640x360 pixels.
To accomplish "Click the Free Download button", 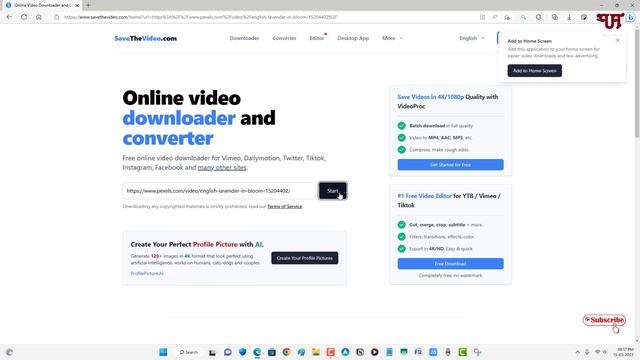I will coord(450,264).
